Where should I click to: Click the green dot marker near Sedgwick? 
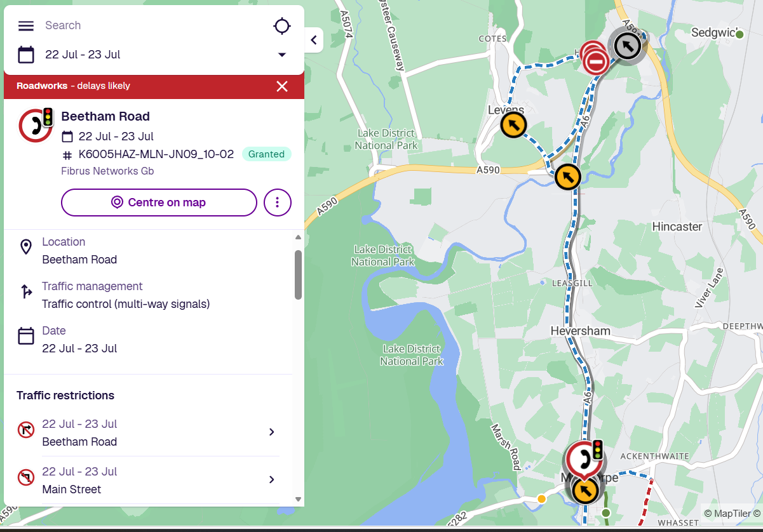click(739, 34)
